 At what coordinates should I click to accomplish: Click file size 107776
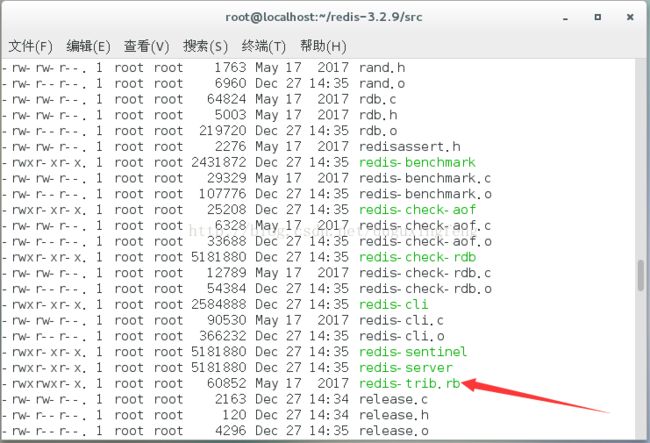click(223, 194)
